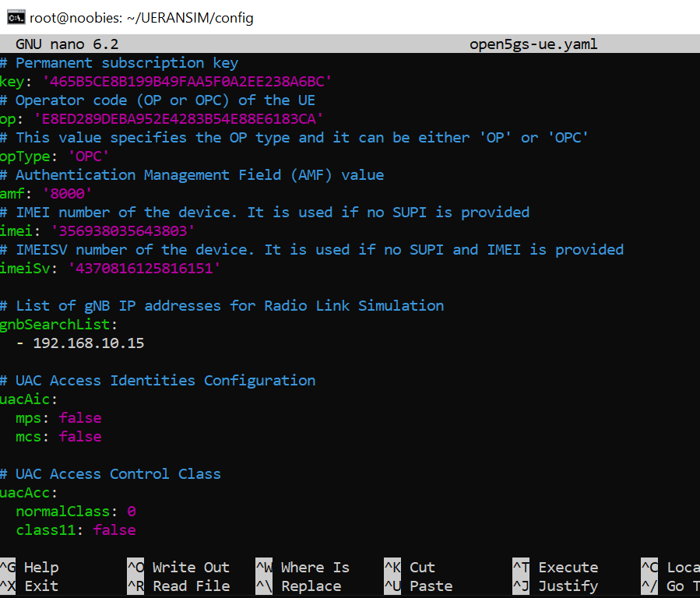This screenshot has width=700, height=598.
Task: Place cursor on the mps false value
Action: pos(79,417)
